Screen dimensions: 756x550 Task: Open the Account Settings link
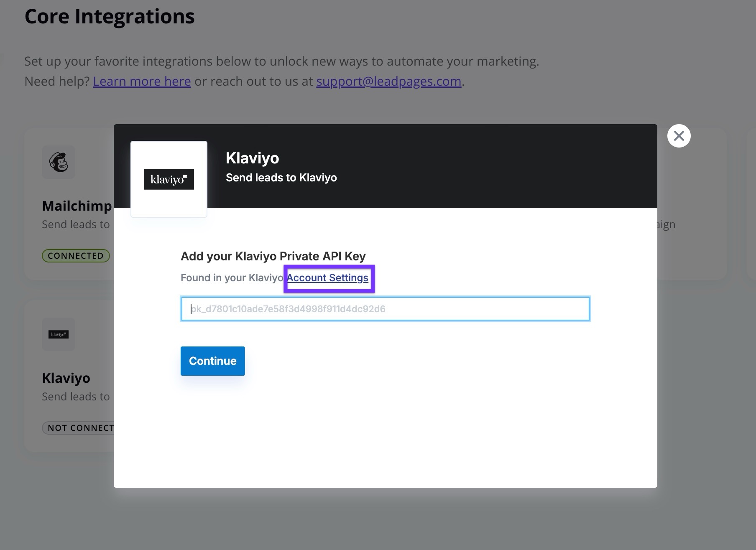328,278
